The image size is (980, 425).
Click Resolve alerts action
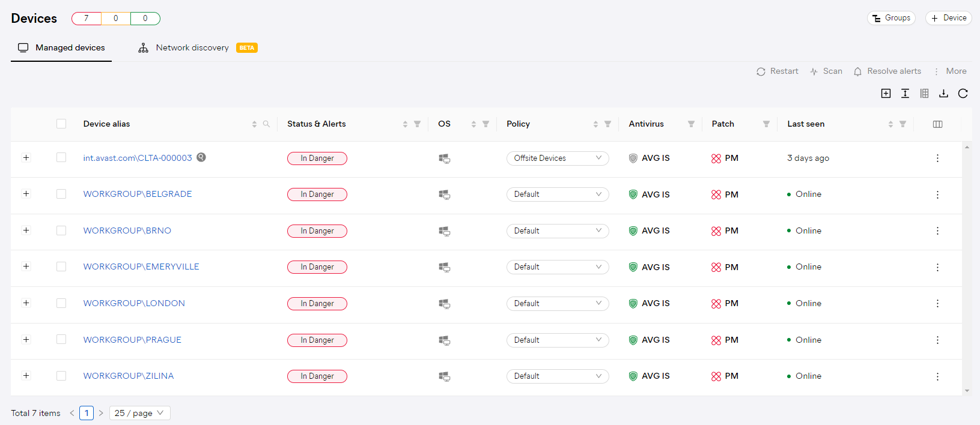click(887, 71)
